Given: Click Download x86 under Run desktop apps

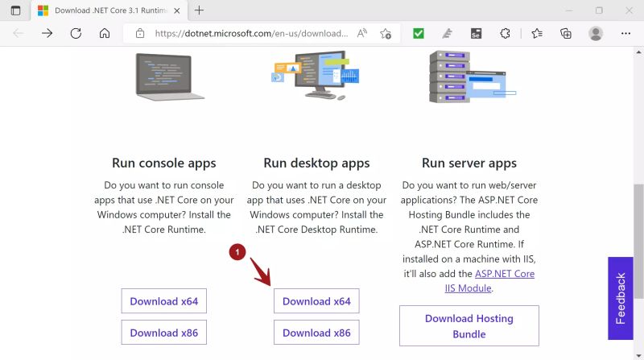Looking at the screenshot, I should [316, 332].
